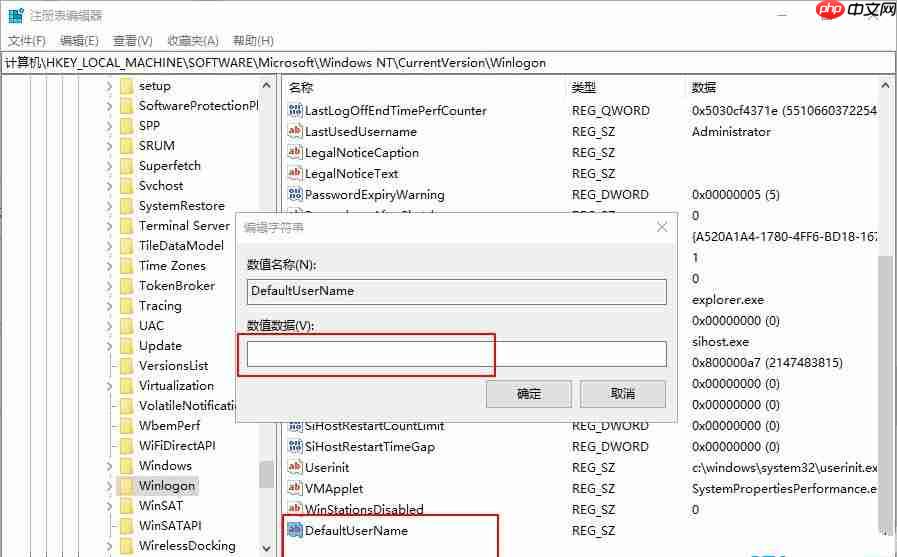Screen dimensions: 897x557
Task: Click the setup folder icon
Action: click(126, 86)
